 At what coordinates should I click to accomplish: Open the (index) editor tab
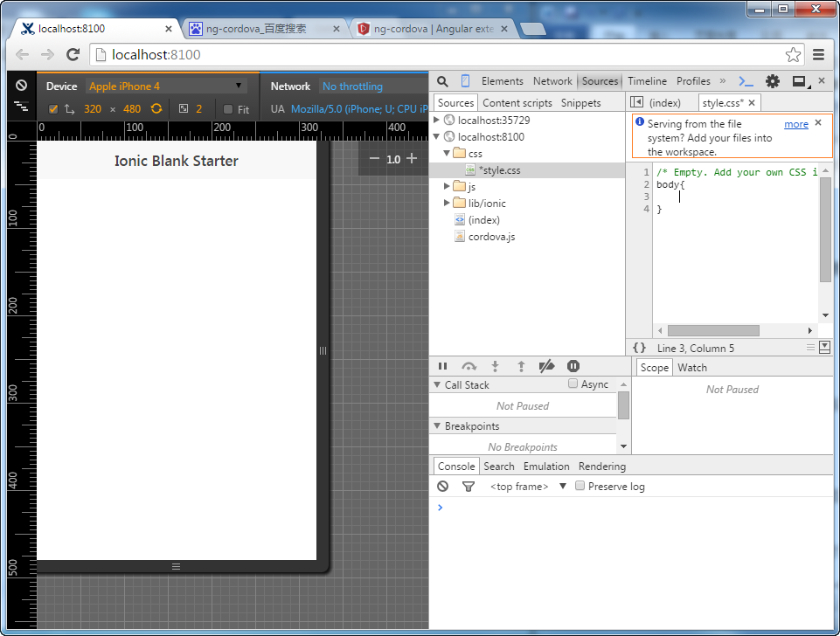click(664, 103)
